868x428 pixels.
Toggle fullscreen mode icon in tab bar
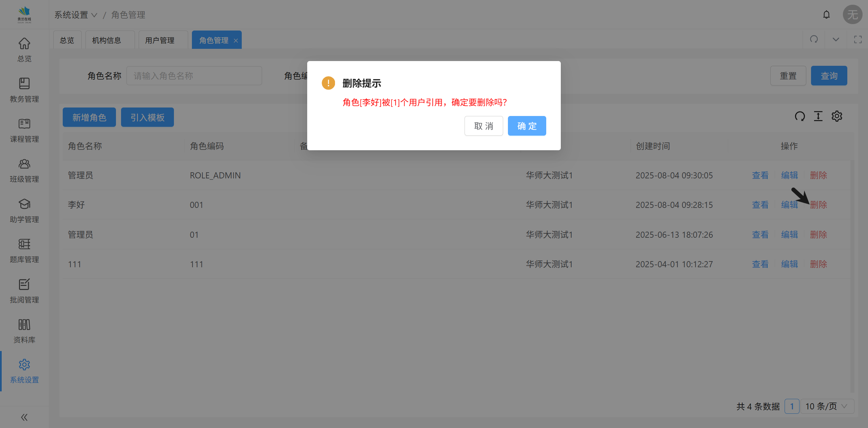click(858, 39)
